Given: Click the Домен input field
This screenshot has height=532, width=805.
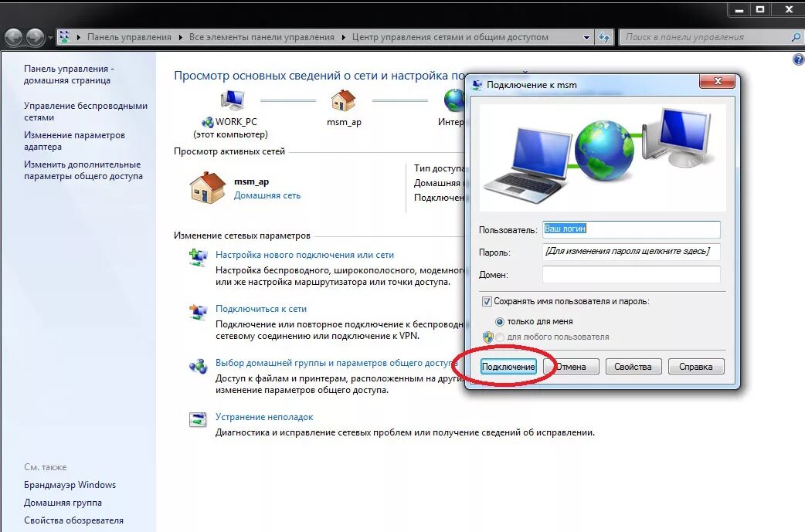Looking at the screenshot, I should 631,274.
